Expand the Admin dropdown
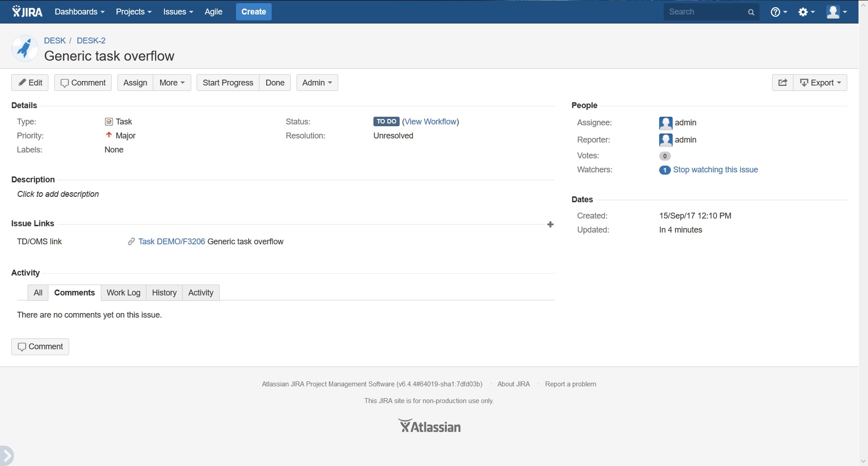The height and width of the screenshot is (466, 868). 317,83
